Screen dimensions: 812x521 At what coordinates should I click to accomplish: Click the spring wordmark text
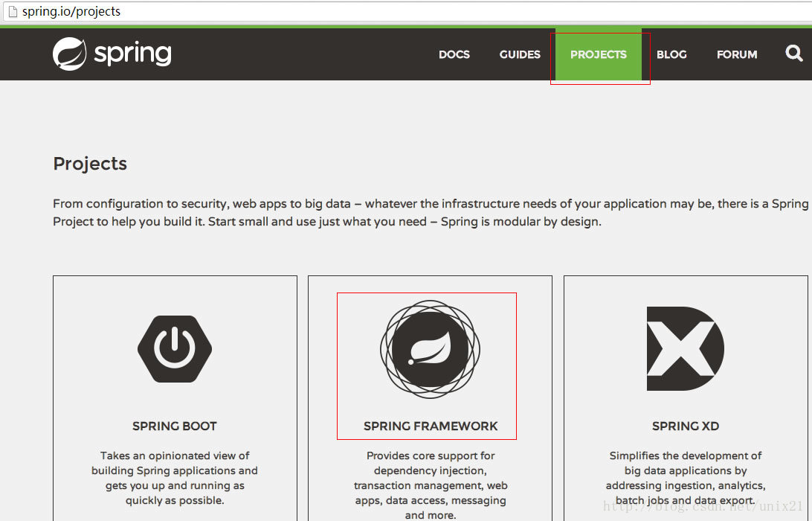point(132,54)
